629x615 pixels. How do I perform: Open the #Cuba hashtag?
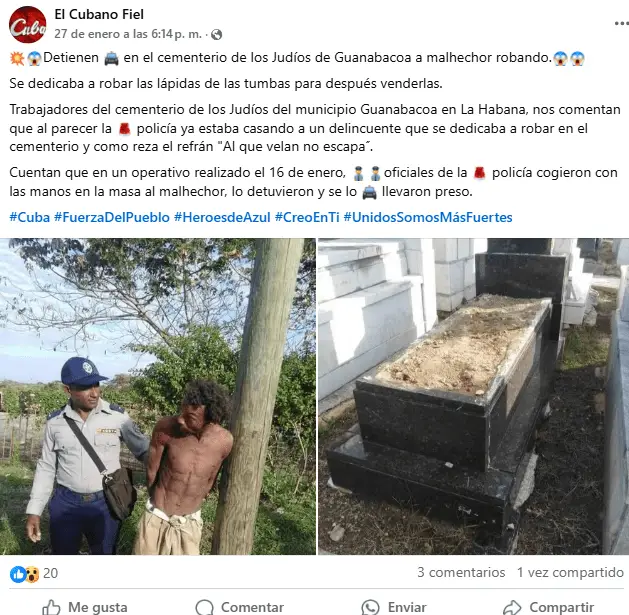[x=30, y=217]
